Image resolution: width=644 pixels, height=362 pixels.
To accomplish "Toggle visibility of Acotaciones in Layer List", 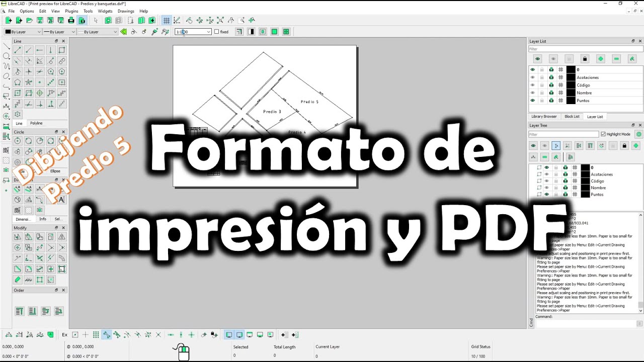I will tap(532, 77).
